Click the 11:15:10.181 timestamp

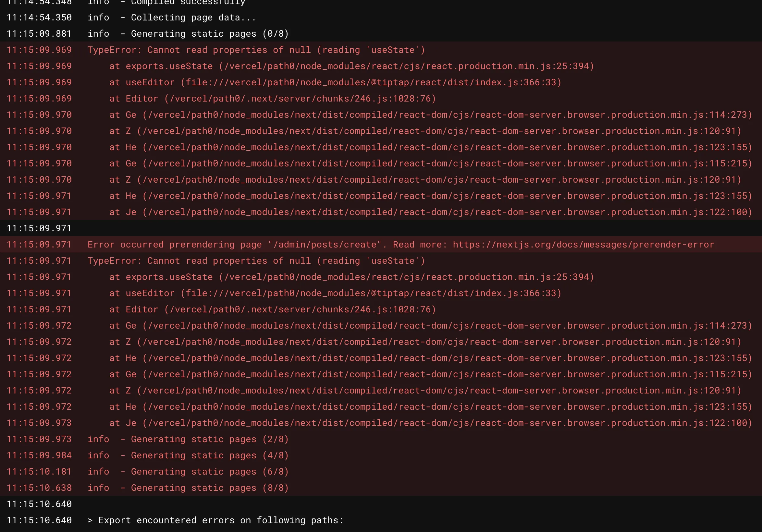(x=39, y=472)
